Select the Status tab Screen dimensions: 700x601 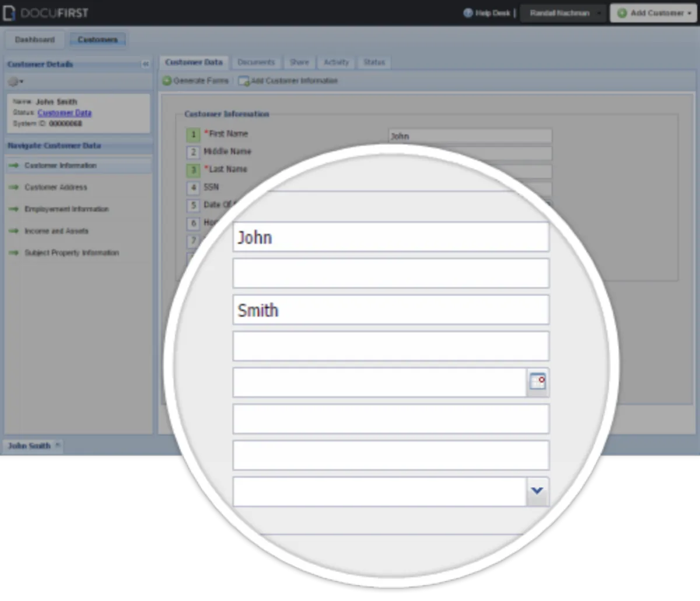[x=374, y=62]
